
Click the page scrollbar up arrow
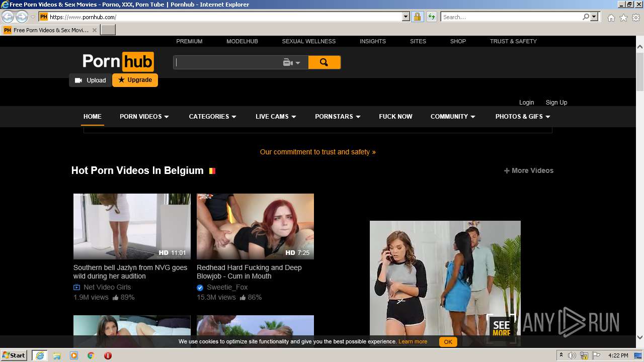pos(640,47)
